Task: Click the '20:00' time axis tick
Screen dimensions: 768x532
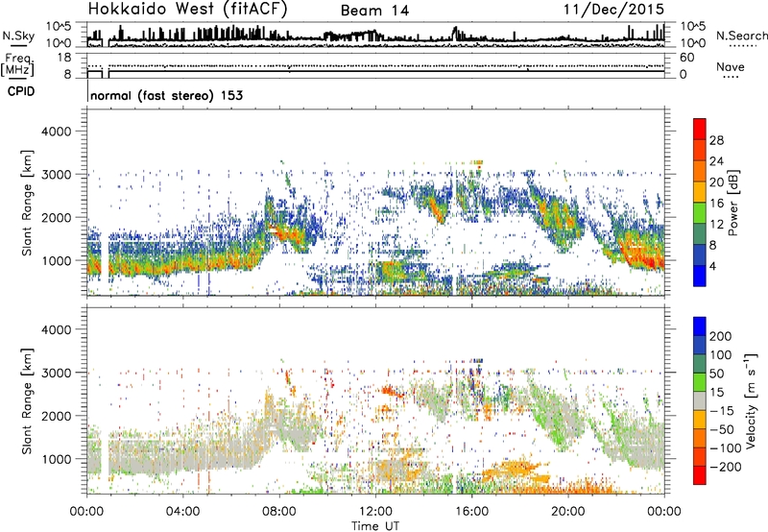Action: (x=568, y=511)
